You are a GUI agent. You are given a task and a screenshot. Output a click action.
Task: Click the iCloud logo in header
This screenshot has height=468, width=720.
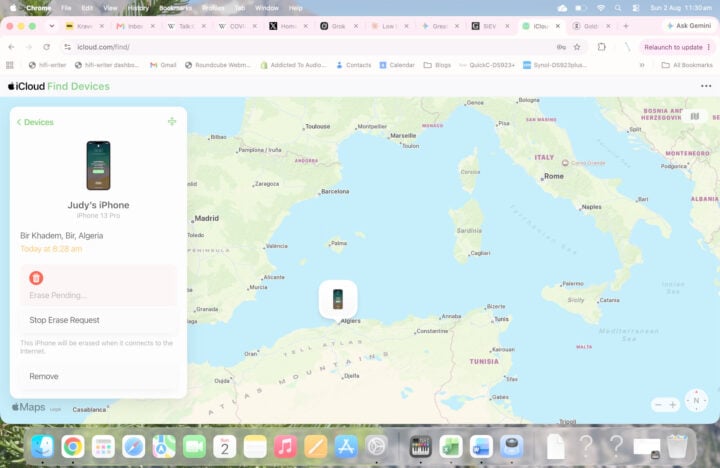[26, 86]
